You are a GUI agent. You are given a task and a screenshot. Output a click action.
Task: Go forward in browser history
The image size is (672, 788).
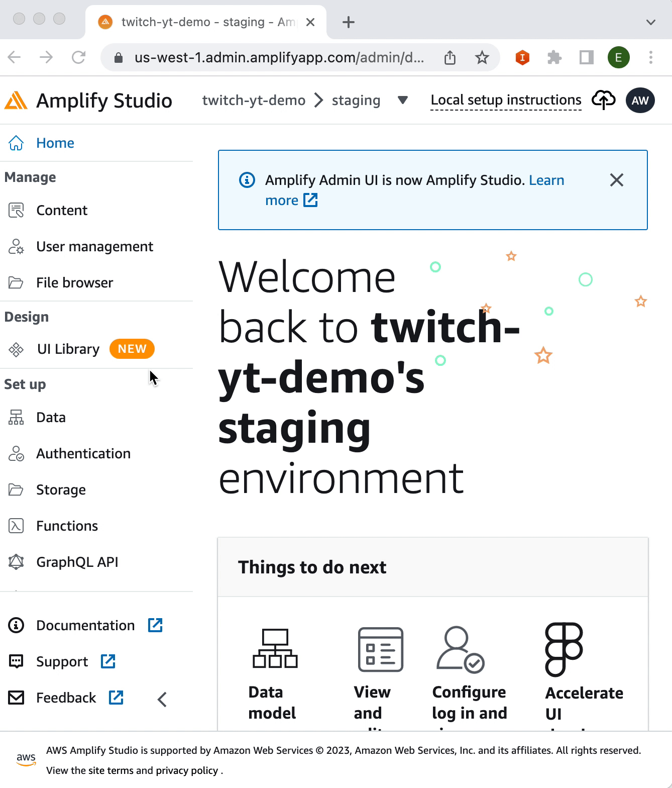pos(46,57)
